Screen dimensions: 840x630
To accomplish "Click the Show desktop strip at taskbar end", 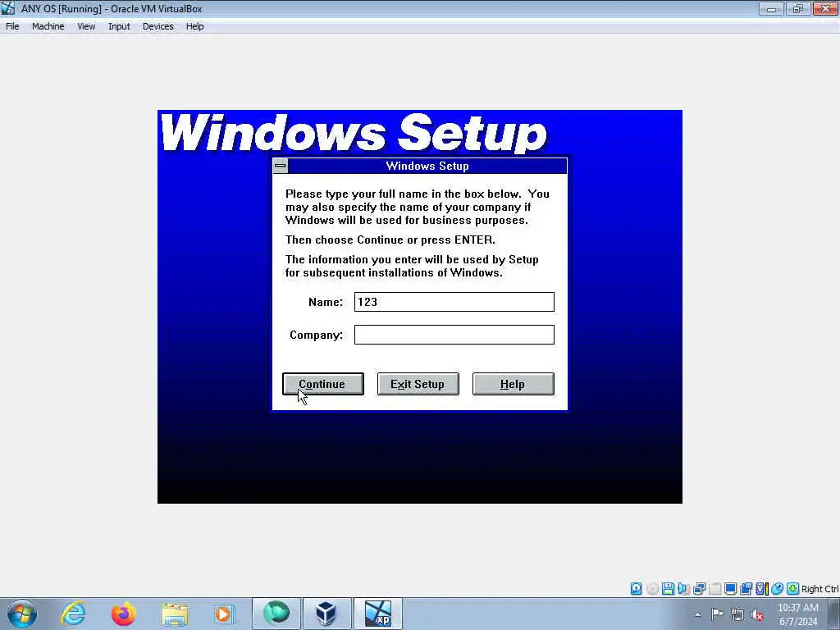I will (834, 614).
